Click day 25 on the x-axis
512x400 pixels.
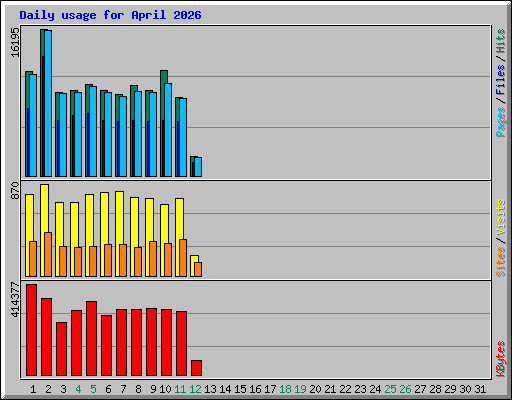(x=390, y=389)
